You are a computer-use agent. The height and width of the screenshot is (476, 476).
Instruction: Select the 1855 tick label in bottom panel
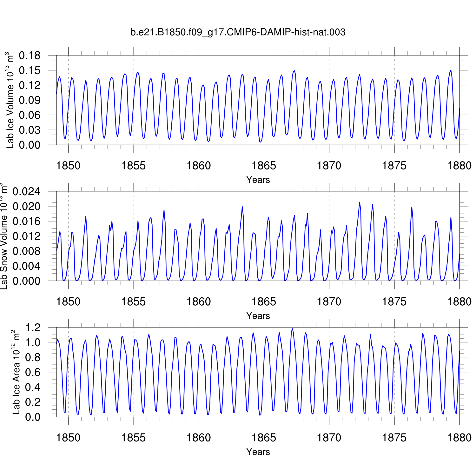point(133,438)
